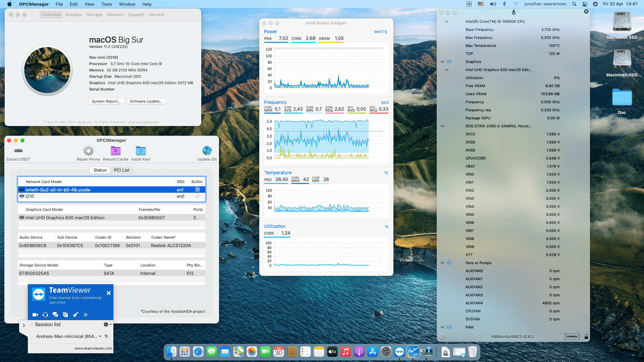Click the eye icon on Intel UHD Graphics row

tap(22, 218)
